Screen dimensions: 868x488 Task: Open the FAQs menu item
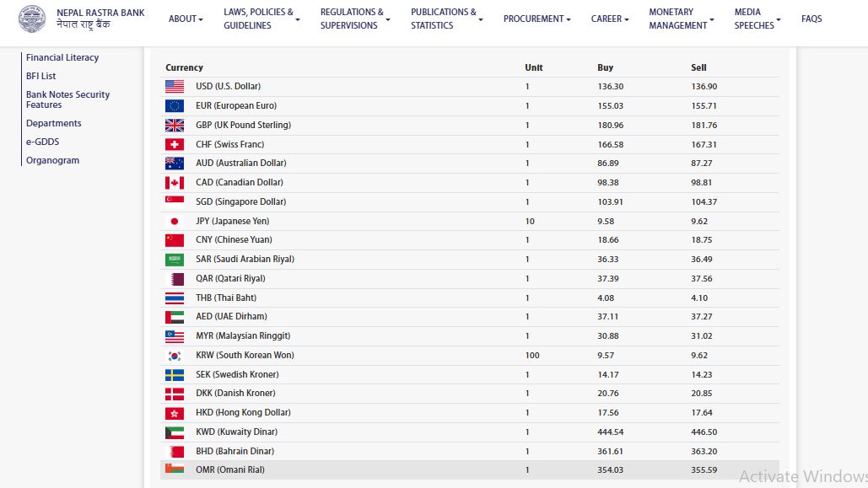point(811,19)
